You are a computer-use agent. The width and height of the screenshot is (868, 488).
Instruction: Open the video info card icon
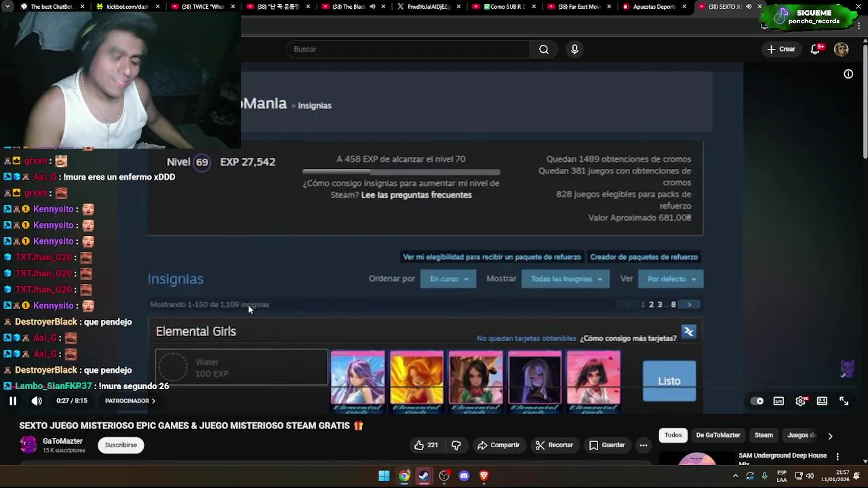point(848,74)
